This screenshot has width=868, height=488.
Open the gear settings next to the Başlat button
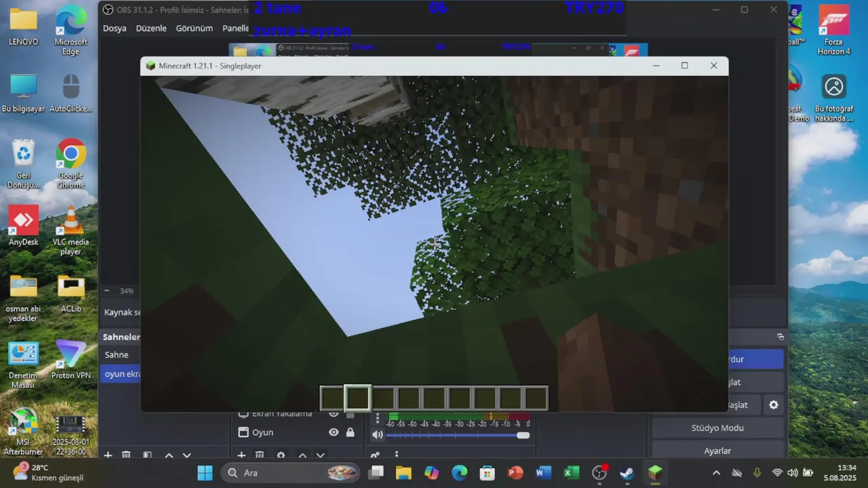click(773, 405)
